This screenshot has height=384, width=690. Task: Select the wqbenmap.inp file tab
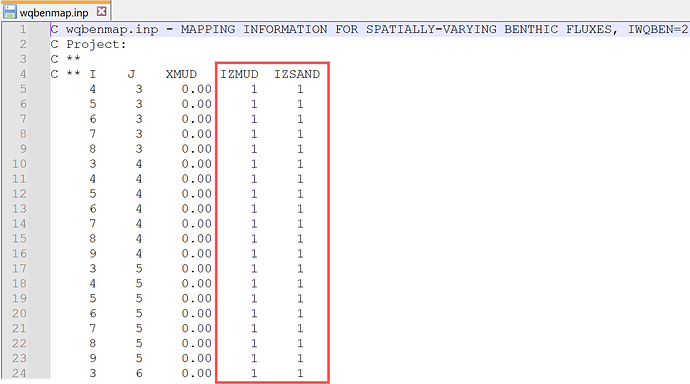pyautogui.click(x=55, y=12)
